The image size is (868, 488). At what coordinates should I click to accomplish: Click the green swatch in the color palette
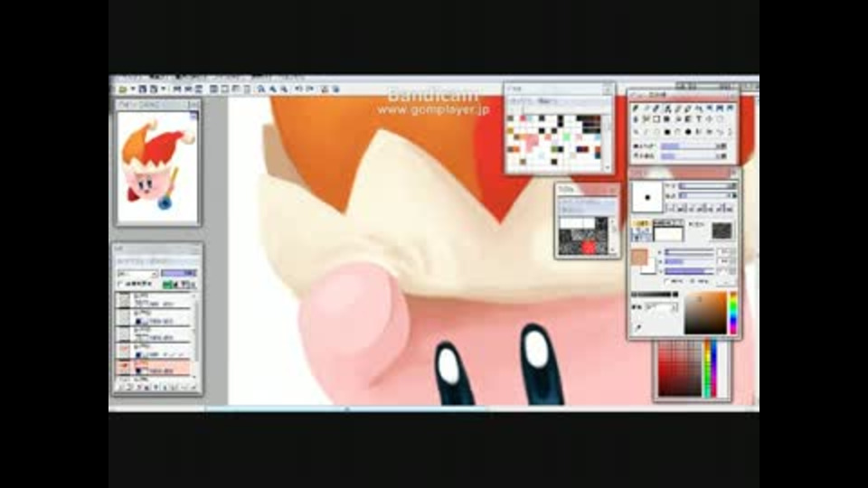click(x=566, y=136)
